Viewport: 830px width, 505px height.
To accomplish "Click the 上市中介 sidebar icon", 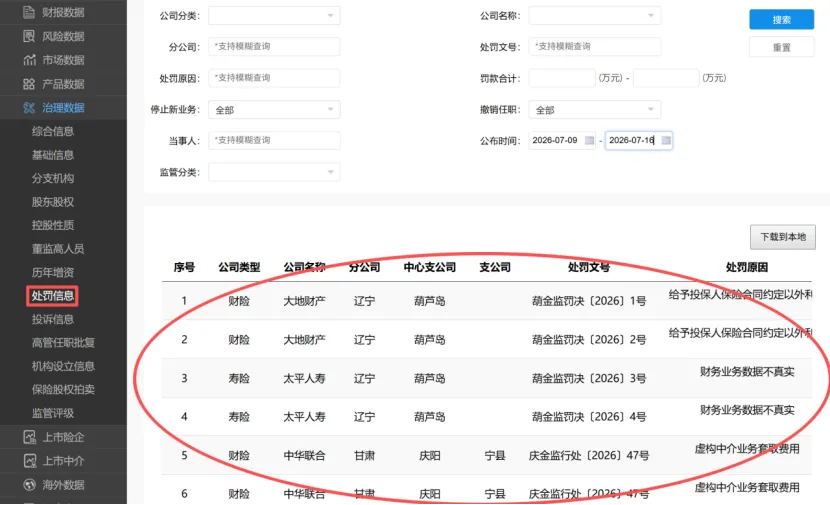I will pos(30,461).
